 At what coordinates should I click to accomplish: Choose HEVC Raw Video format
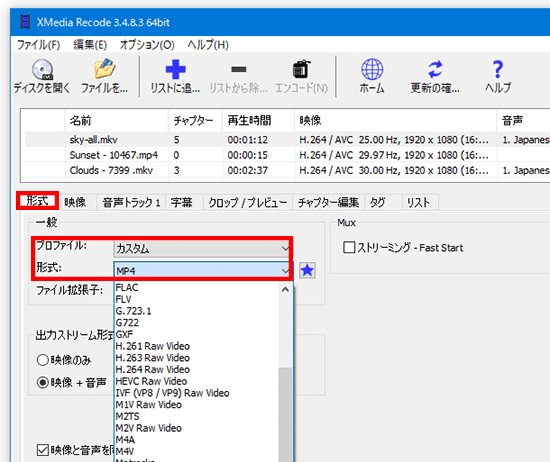197,381
